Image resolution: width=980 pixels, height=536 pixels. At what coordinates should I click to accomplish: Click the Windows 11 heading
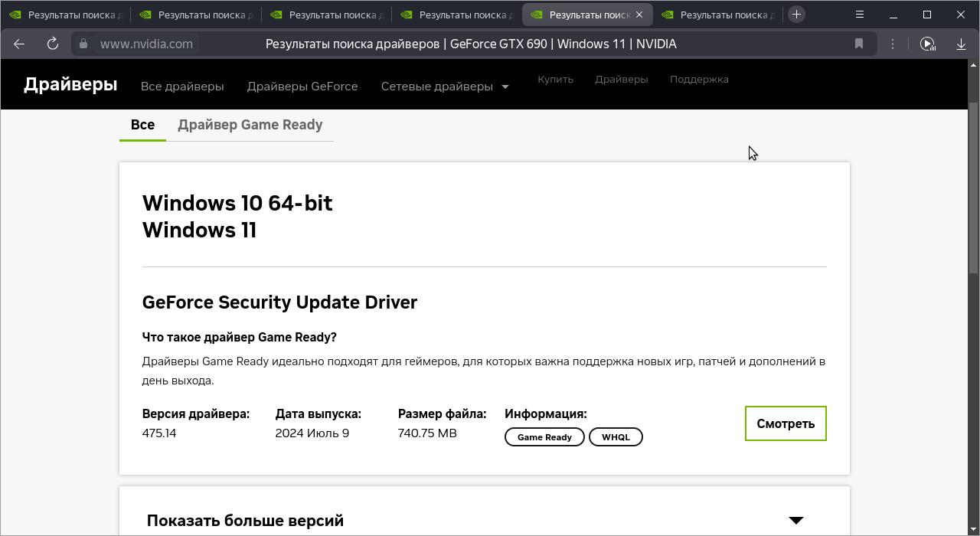coord(199,230)
